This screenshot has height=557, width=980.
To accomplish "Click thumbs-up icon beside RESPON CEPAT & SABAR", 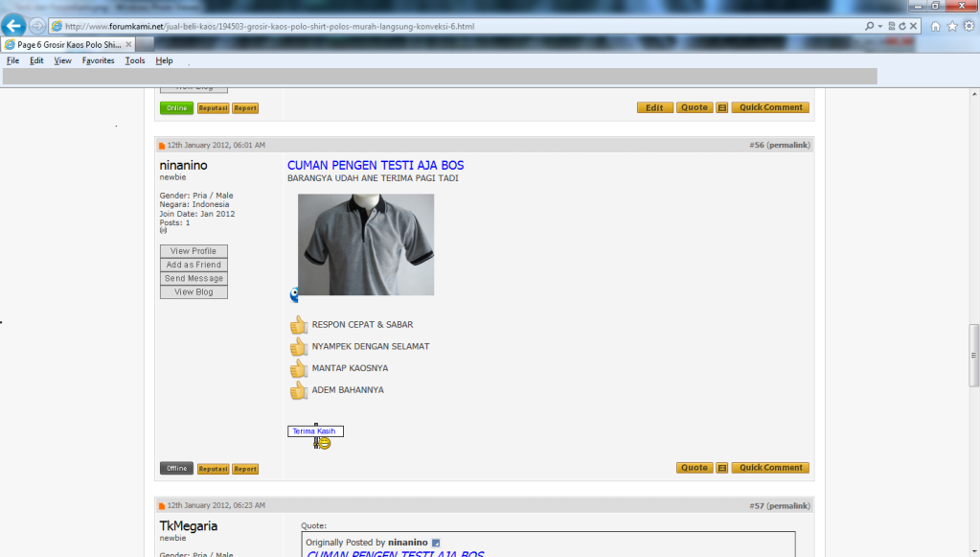I will (x=298, y=324).
